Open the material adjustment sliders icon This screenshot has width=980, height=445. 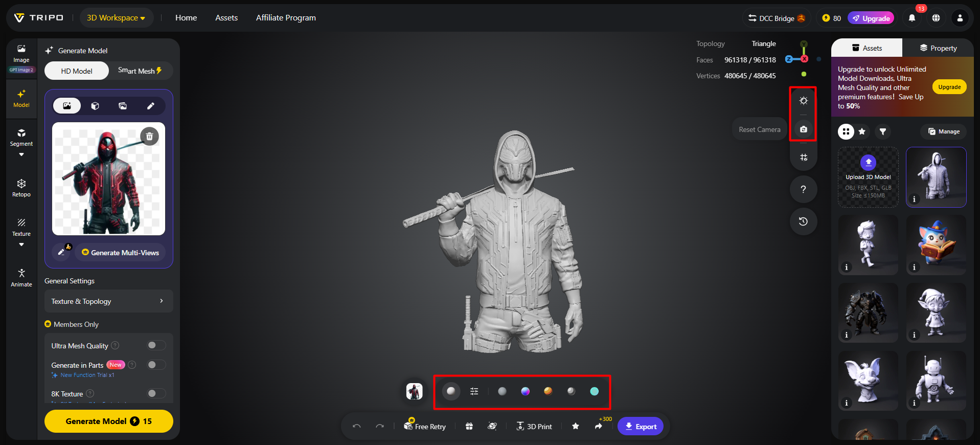(474, 391)
